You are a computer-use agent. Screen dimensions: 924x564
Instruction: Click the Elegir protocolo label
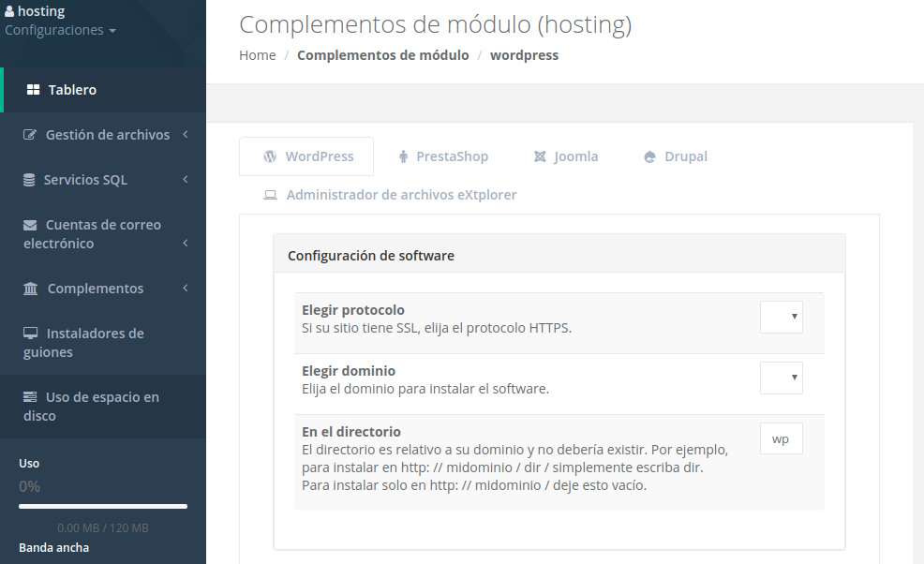click(353, 310)
